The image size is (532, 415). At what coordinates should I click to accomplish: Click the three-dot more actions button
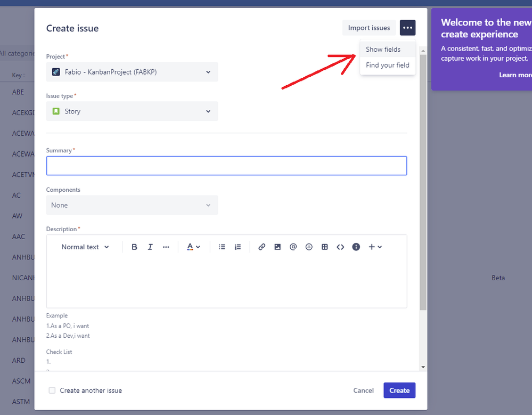tap(407, 28)
